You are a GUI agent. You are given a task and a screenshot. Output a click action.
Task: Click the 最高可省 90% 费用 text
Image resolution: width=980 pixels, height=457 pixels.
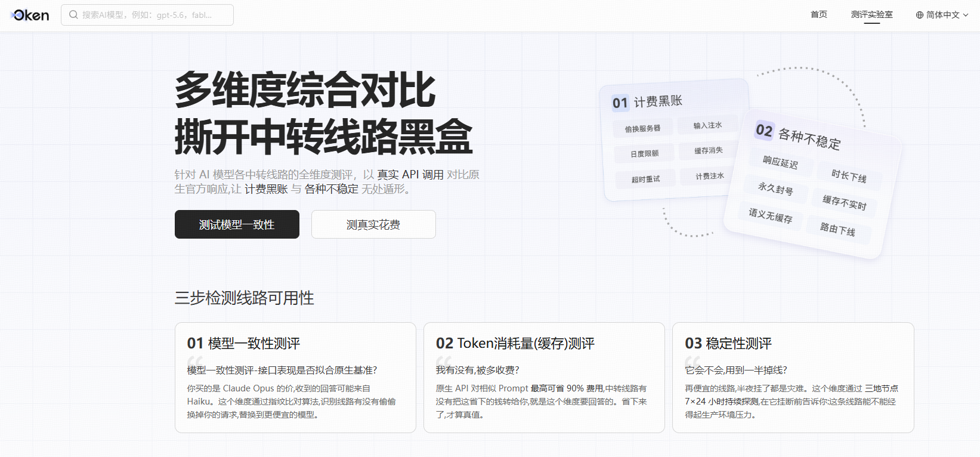[567, 388]
